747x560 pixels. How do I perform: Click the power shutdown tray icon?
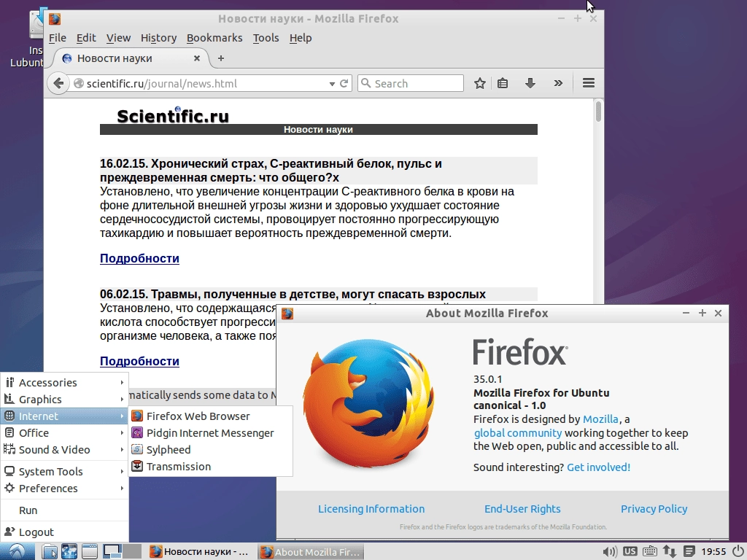(738, 551)
